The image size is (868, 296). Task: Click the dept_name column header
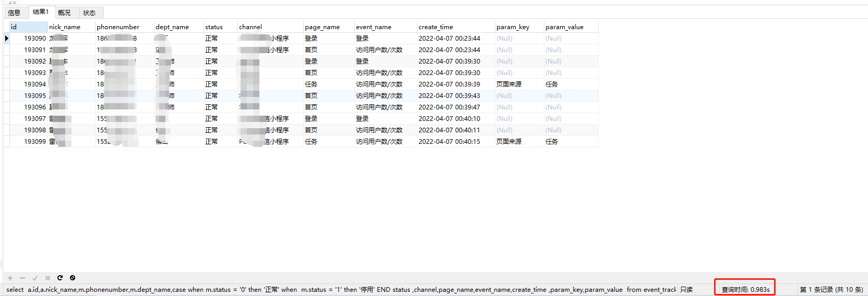(179, 27)
